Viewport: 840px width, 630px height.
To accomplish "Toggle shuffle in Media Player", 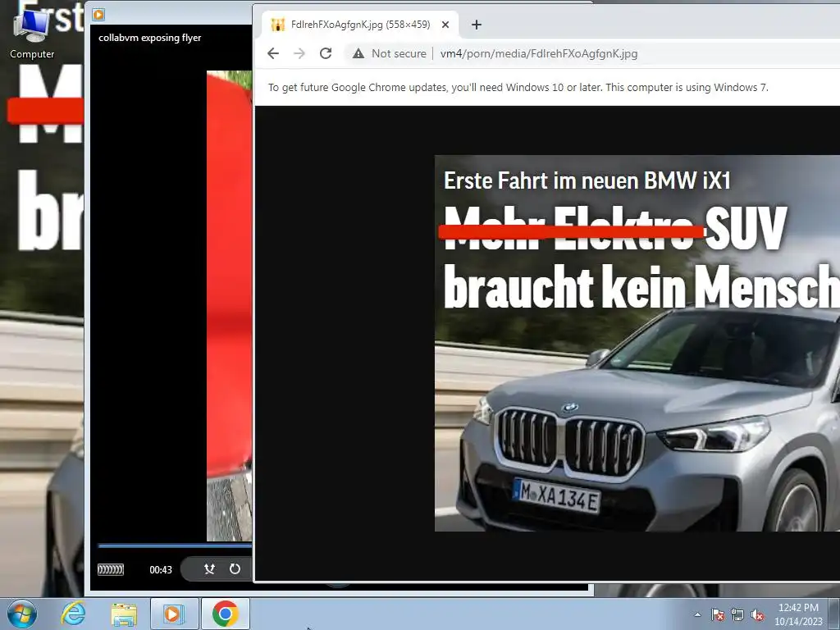I will pyautogui.click(x=209, y=569).
